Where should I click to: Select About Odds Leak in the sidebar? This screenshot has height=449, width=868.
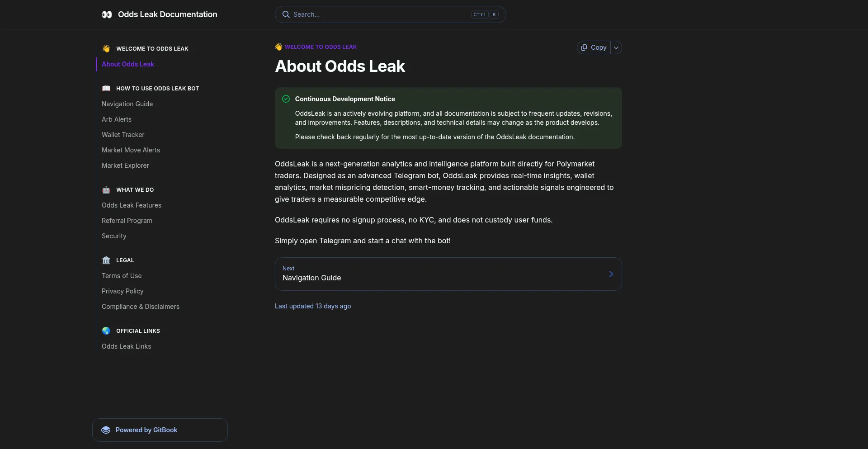point(128,64)
